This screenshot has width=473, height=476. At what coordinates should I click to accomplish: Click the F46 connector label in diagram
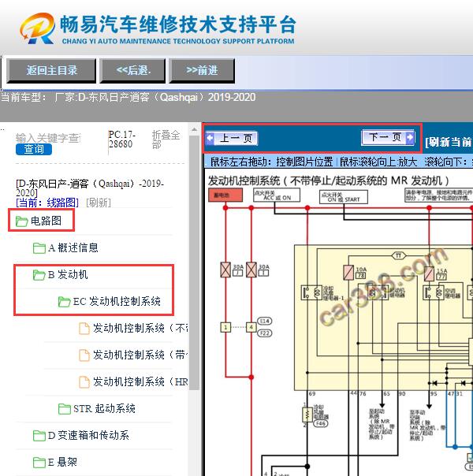320,423
